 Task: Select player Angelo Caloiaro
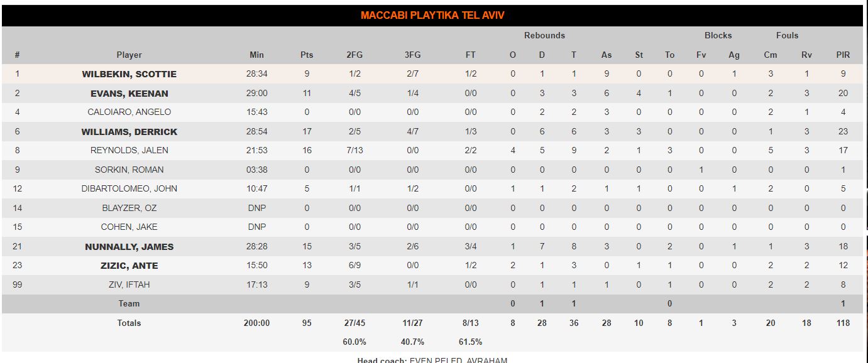coord(129,112)
